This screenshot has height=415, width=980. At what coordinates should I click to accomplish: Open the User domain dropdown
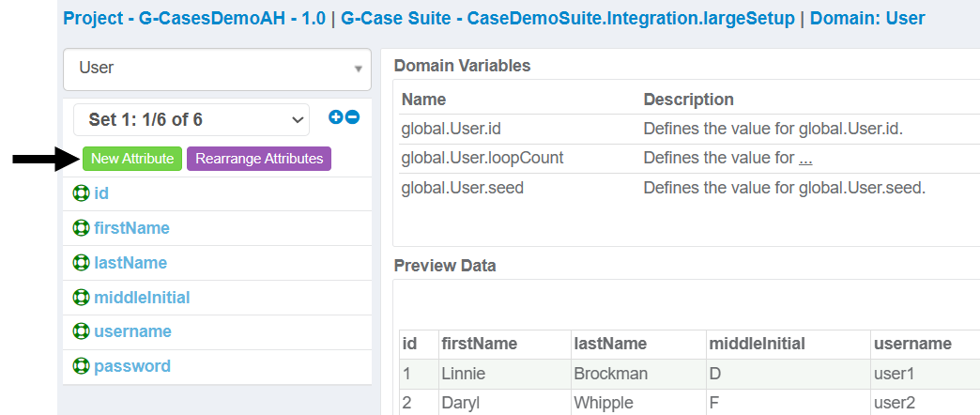217,69
